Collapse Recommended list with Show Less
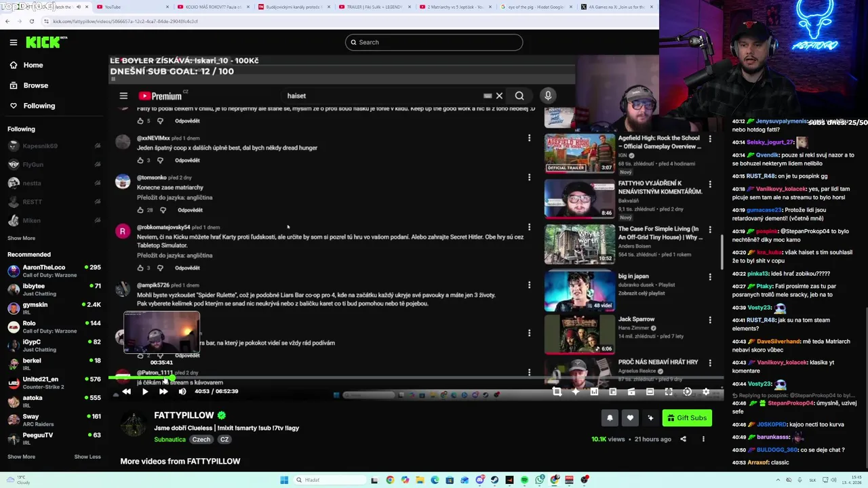 (87, 457)
